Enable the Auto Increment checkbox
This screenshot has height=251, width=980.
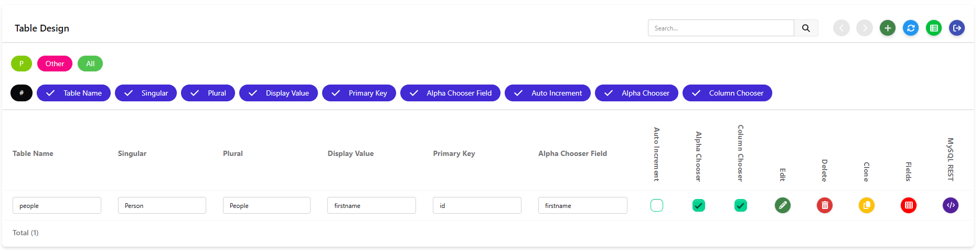657,205
